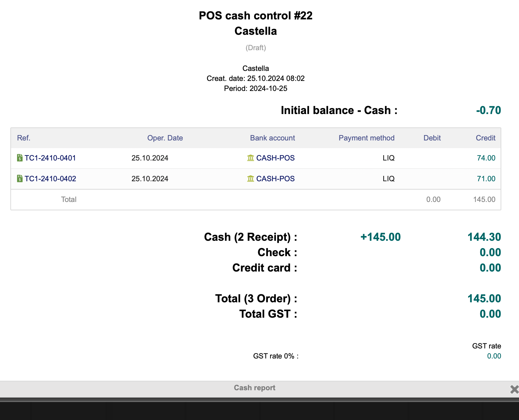The width and height of the screenshot is (519, 420).
Task: Click credit amount 71.00
Action: (486, 179)
